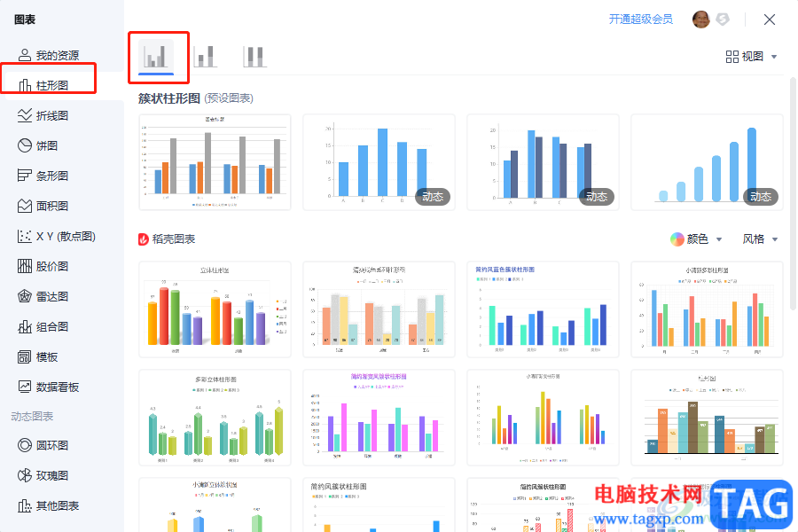
Task: Select 面积图 chart category
Action: click(x=43, y=206)
